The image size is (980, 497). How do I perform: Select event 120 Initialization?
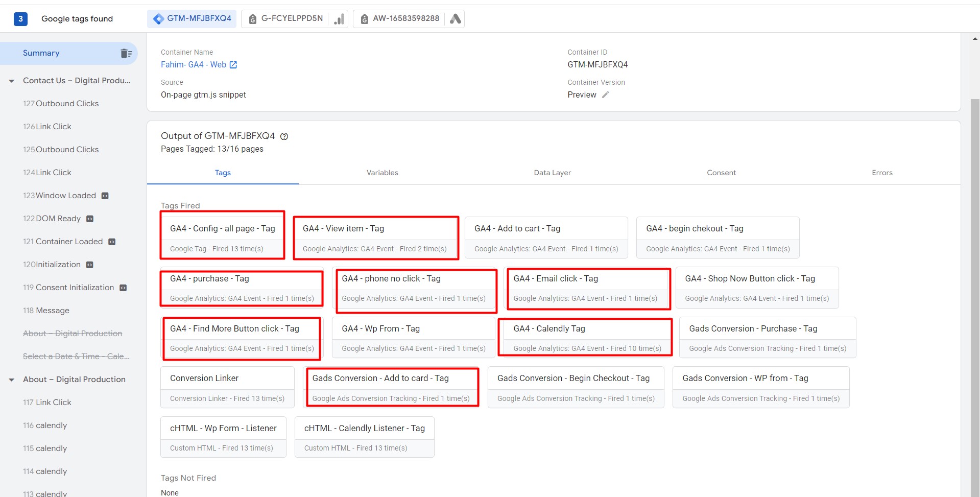pos(52,265)
